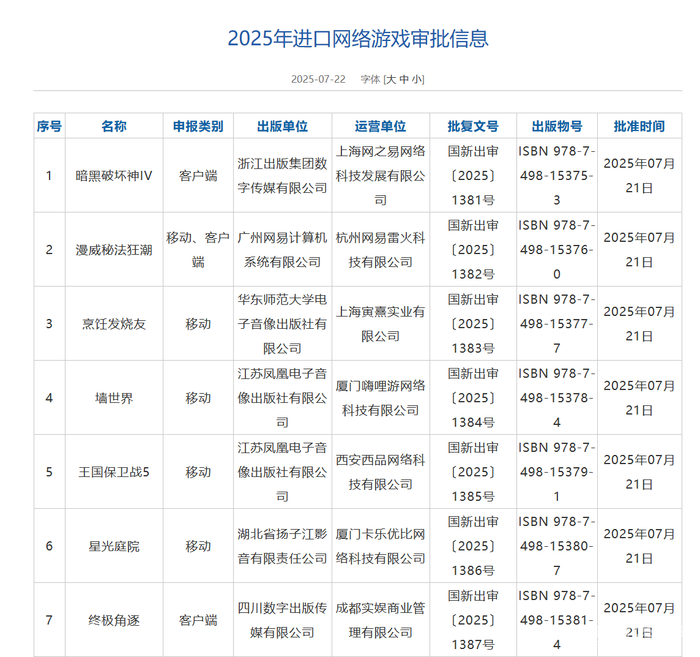
Task: Click operator 上海网之易网络科技发展有限公司
Action: 380,176
